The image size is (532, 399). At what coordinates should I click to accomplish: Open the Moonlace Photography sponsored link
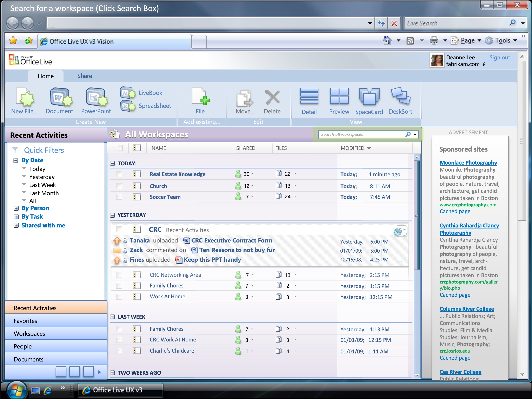tap(468, 162)
